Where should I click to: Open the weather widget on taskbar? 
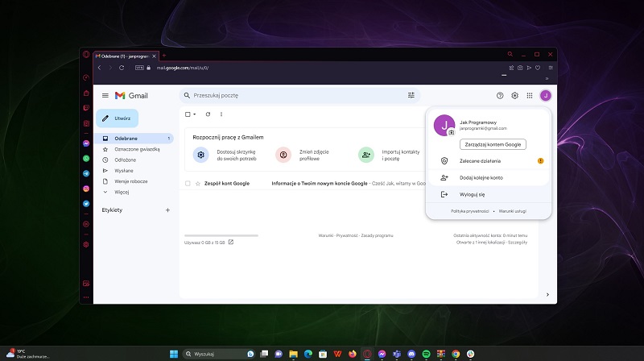(27, 354)
